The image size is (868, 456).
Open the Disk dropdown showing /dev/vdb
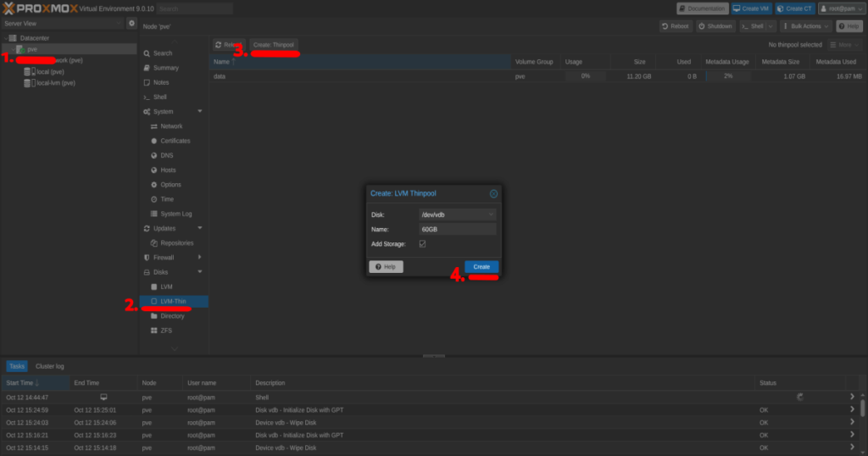(458, 214)
